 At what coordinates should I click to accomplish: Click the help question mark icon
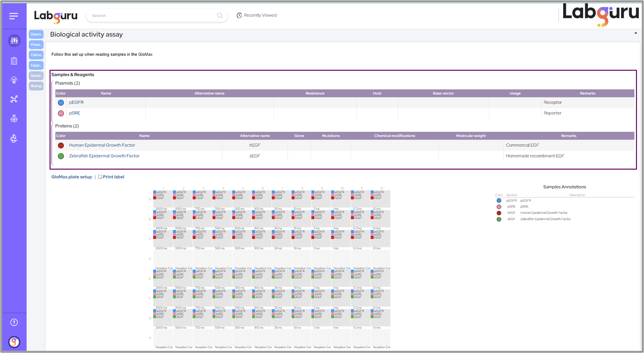pyautogui.click(x=14, y=322)
